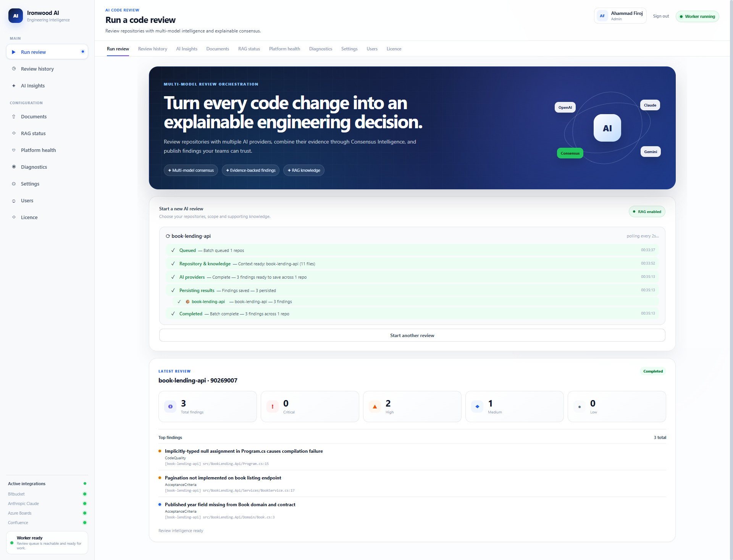
Task: Click the OpenAI provider label
Action: (565, 107)
